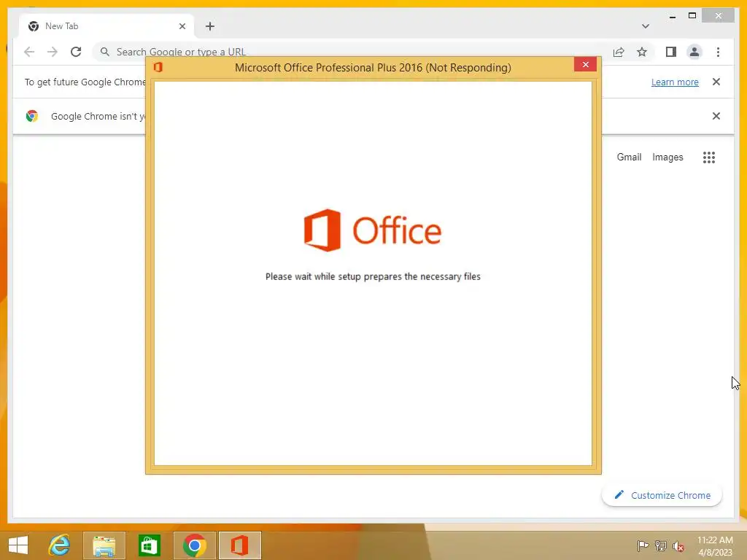The width and height of the screenshot is (747, 560).
Task: Open Windows Store from taskbar
Action: coord(149,545)
